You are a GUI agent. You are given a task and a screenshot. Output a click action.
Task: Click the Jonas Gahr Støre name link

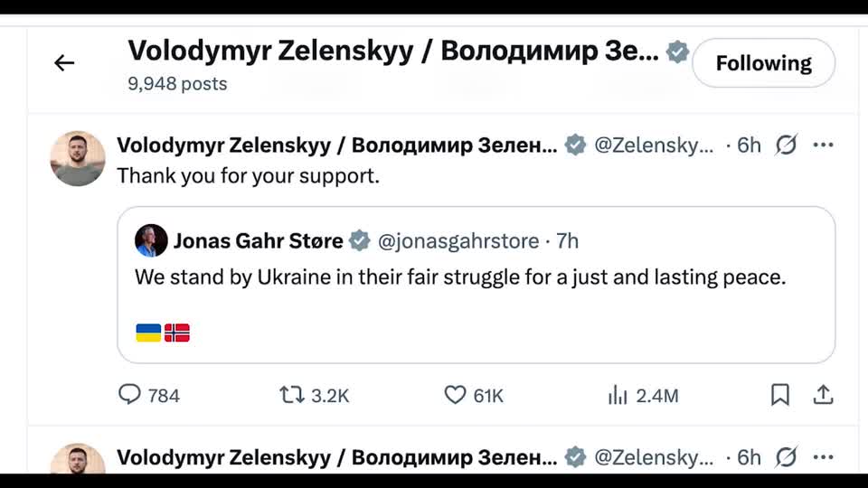coord(258,241)
